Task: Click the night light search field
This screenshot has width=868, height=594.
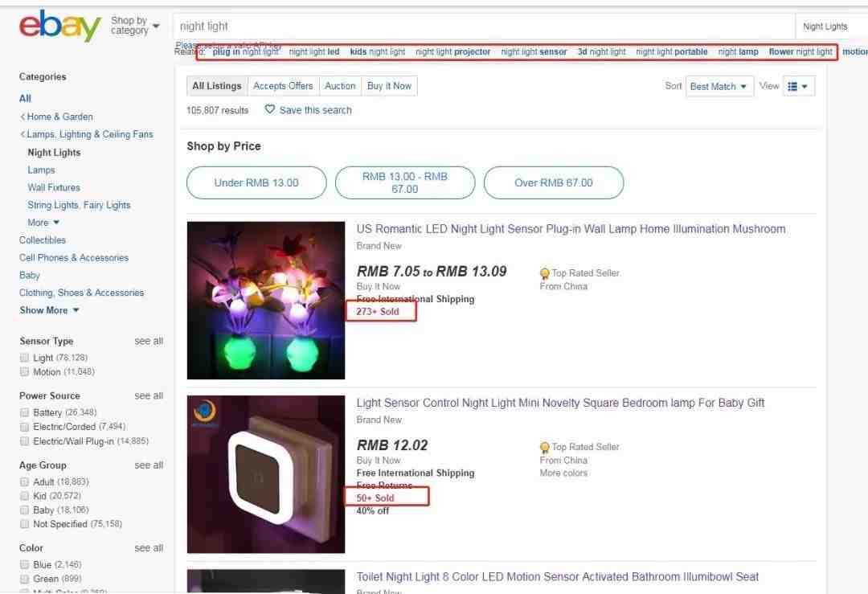Action: pyautogui.click(x=482, y=27)
